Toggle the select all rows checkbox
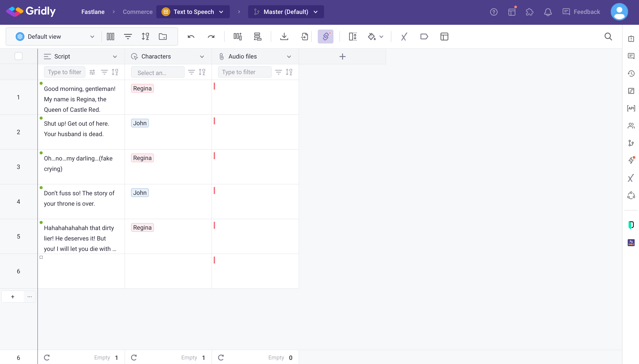Image resolution: width=639 pixels, height=364 pixels. tap(18, 56)
